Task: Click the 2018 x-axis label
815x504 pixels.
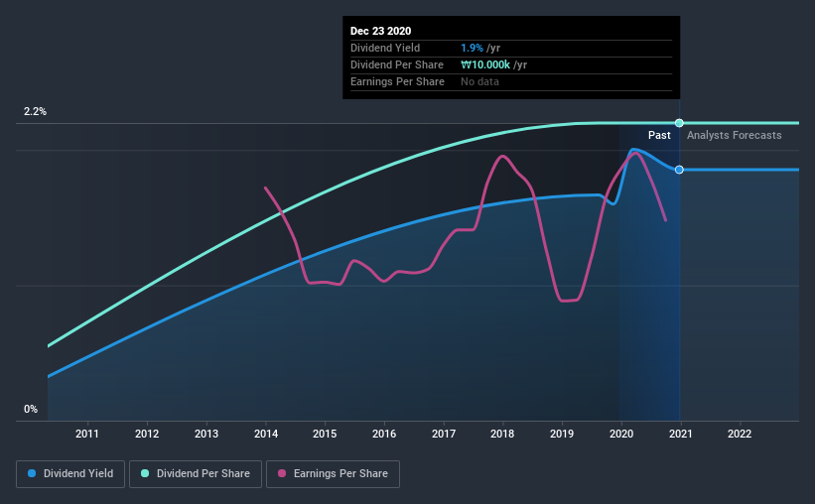Action: tap(502, 434)
